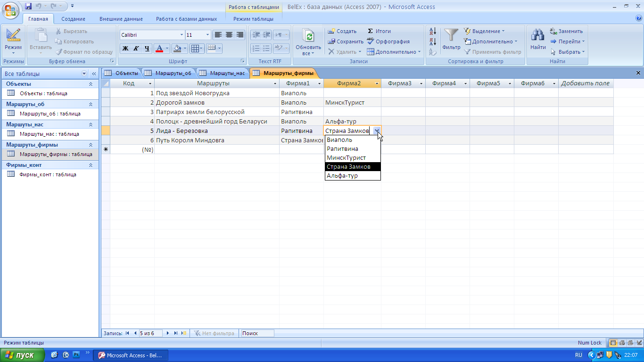Click Добавить поле column header
The width and height of the screenshot is (644, 362).
tap(585, 83)
